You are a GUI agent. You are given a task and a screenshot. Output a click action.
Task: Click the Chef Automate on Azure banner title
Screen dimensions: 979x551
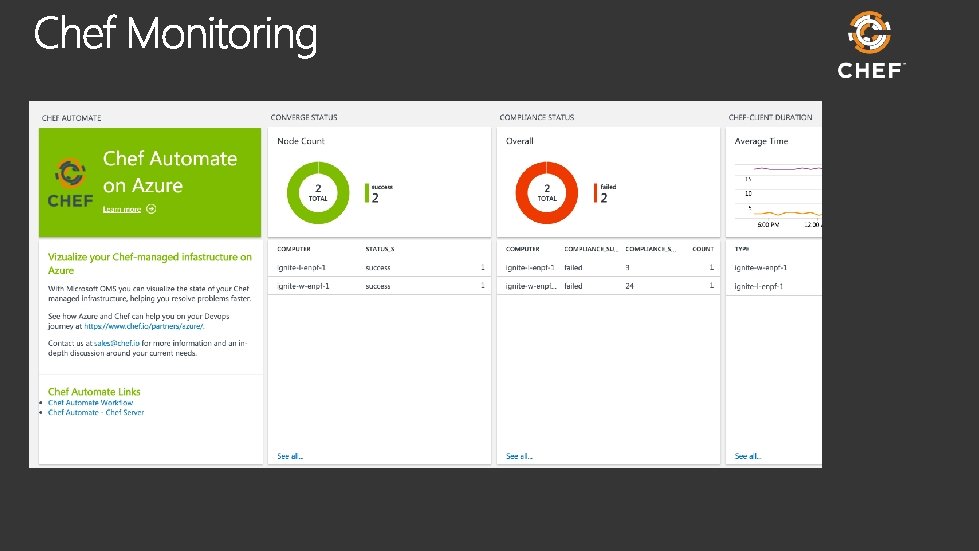click(x=170, y=172)
